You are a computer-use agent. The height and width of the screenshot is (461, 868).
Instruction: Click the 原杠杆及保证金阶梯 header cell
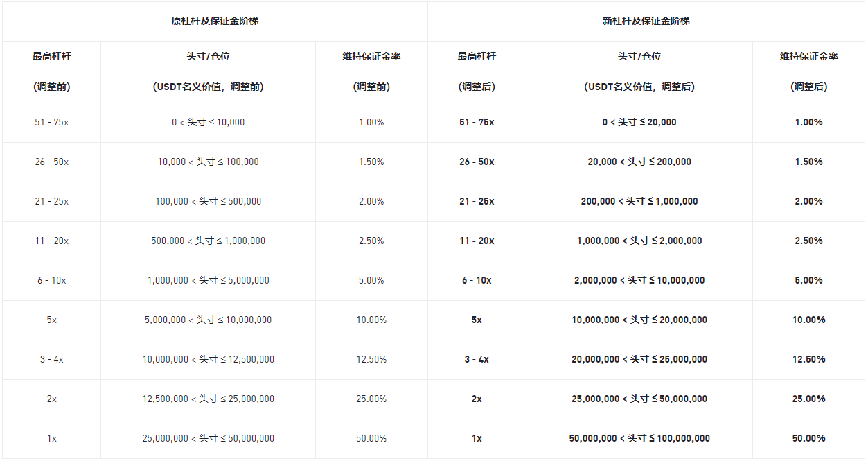click(215, 21)
